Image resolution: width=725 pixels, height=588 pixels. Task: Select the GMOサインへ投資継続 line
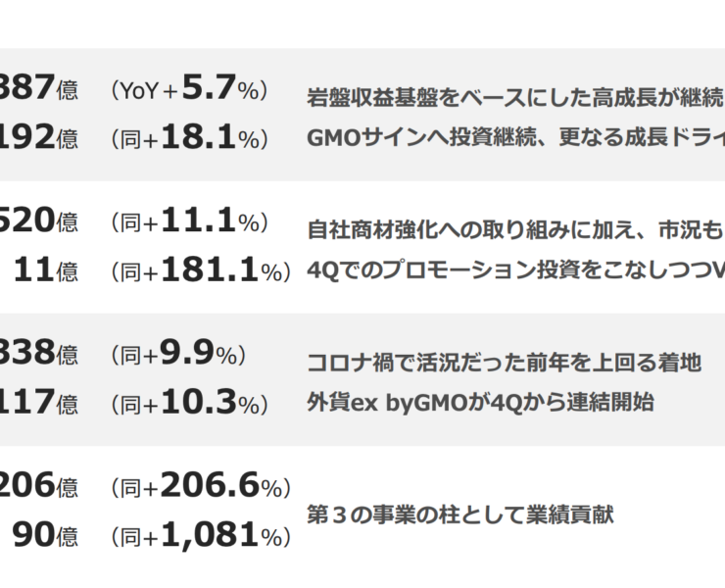[515, 138]
